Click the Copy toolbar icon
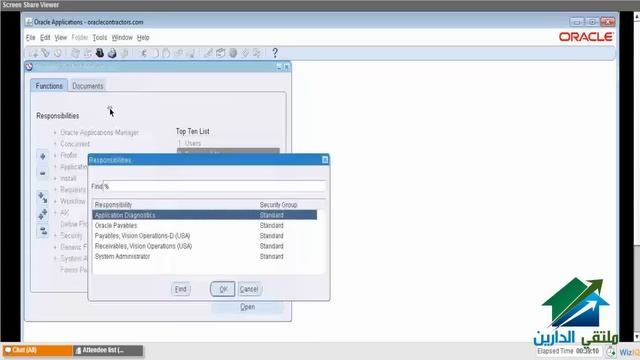This screenshot has height=360, width=640. [155, 53]
